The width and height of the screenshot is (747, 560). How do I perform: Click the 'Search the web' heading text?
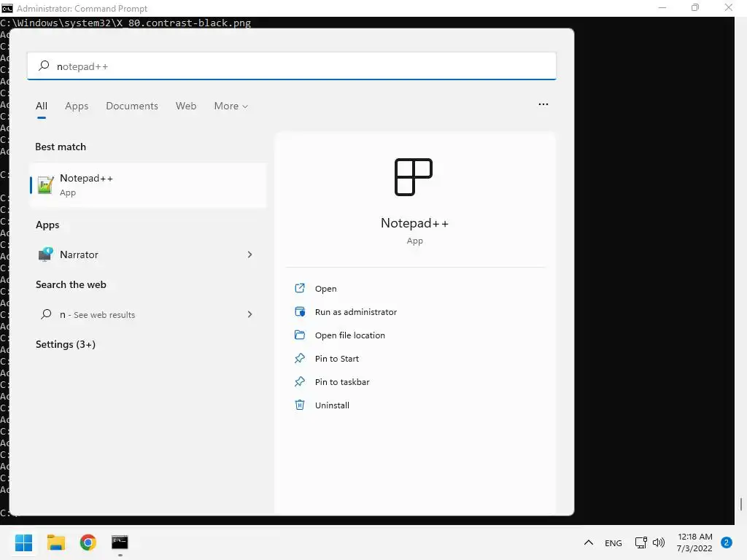tap(71, 284)
